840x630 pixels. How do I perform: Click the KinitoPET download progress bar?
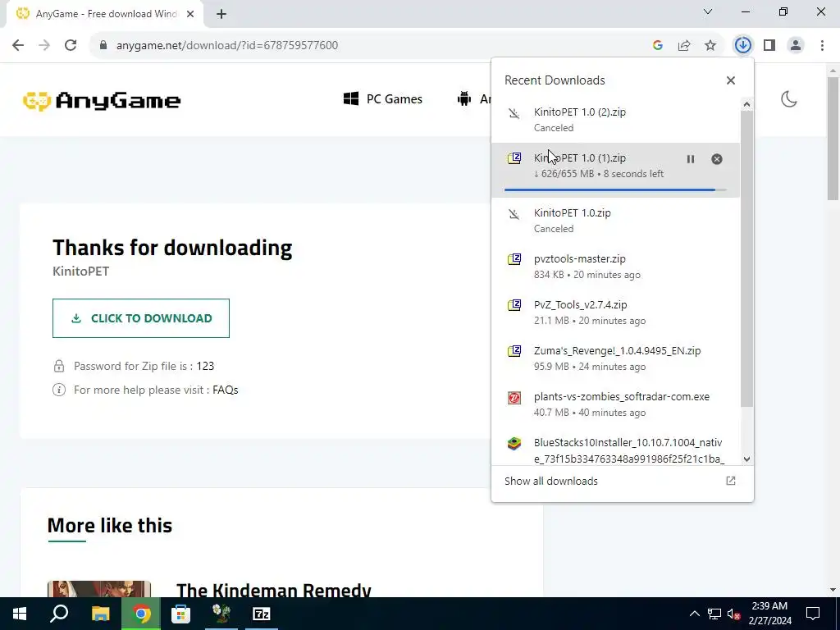pos(615,189)
